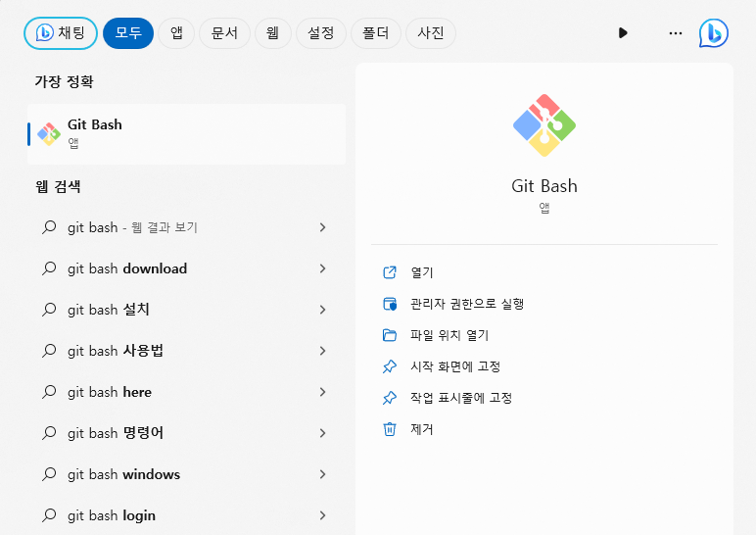Click search icon beside 'git bash 사용법'
Viewport: 756px width, 535px height.
pos(49,351)
